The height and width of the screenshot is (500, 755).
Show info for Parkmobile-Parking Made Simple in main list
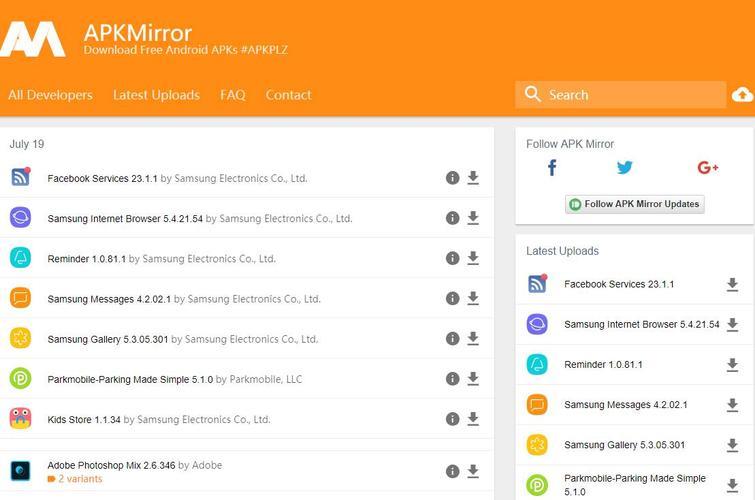pos(453,379)
